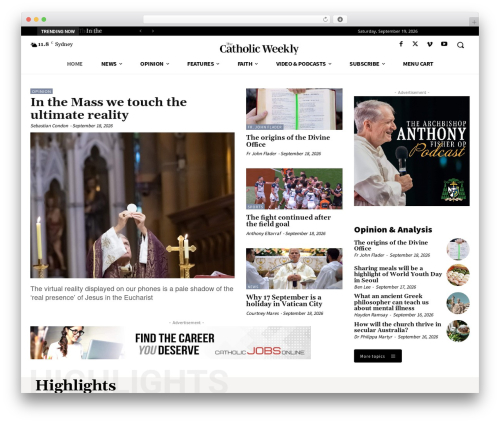
Task: Open 'What an ancient Greek philosopher can teach us' article
Action: [x=391, y=302]
